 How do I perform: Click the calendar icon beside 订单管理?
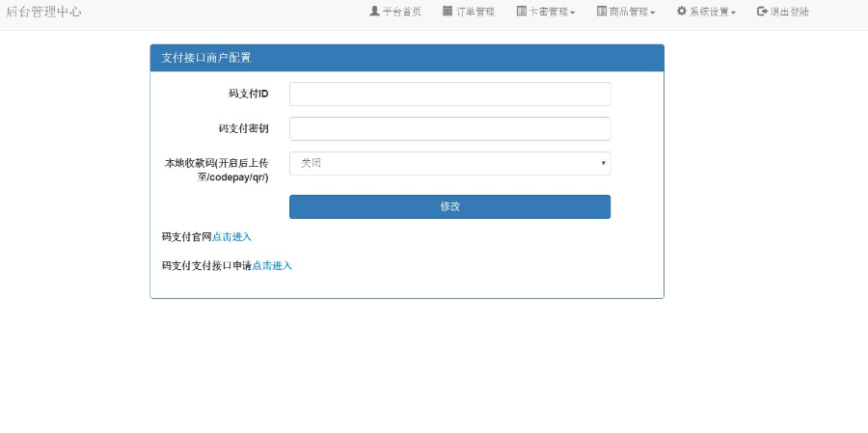coord(448,11)
